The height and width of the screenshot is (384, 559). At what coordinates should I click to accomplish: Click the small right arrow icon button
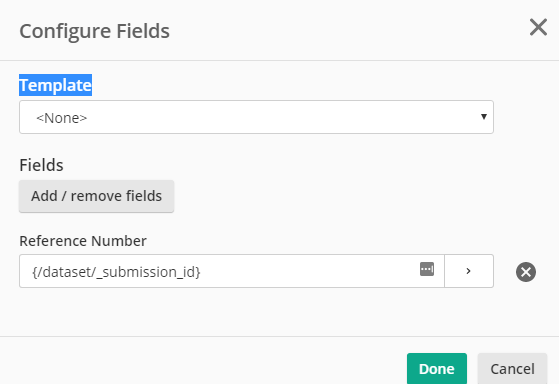[469, 271]
